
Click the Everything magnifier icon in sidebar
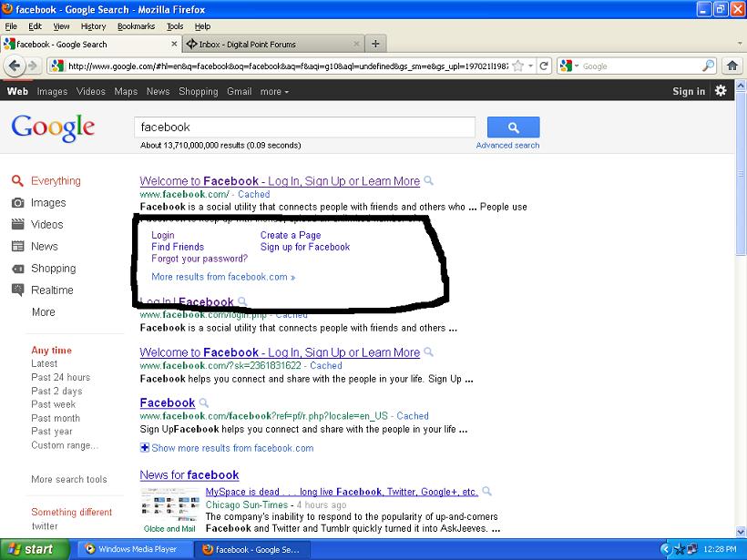pos(17,181)
